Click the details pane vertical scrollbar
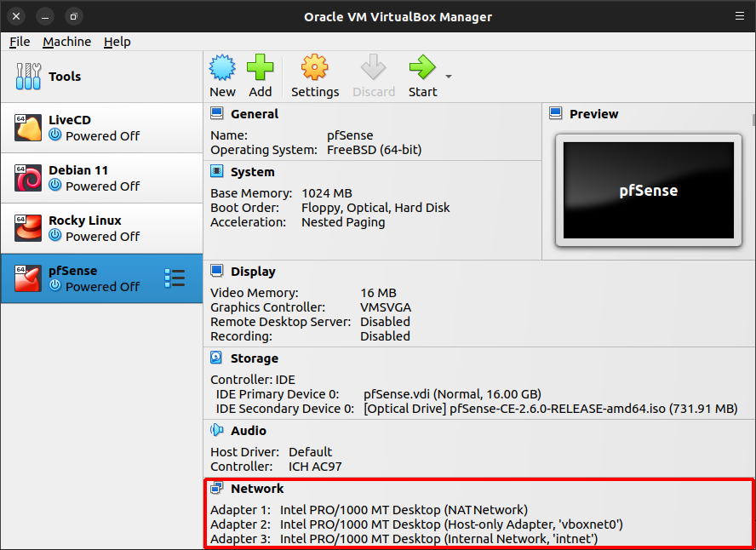 pyautogui.click(x=753, y=119)
